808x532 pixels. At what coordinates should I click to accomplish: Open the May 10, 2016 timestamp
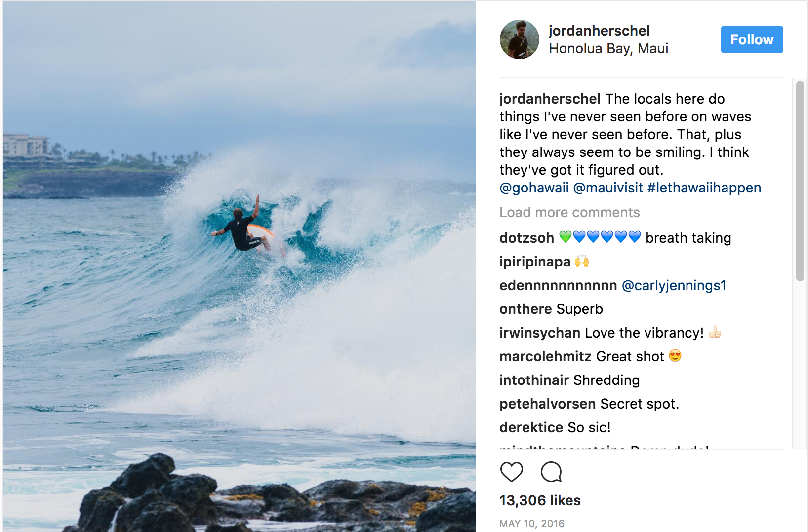click(x=532, y=524)
